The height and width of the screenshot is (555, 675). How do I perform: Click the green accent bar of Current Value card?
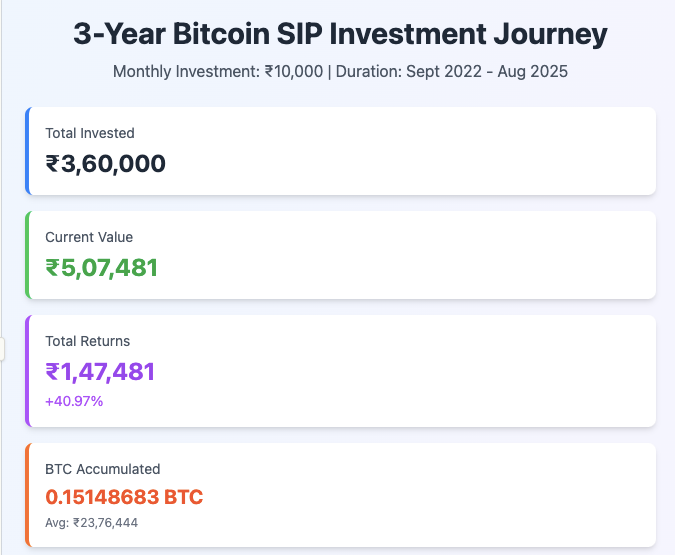(27, 255)
